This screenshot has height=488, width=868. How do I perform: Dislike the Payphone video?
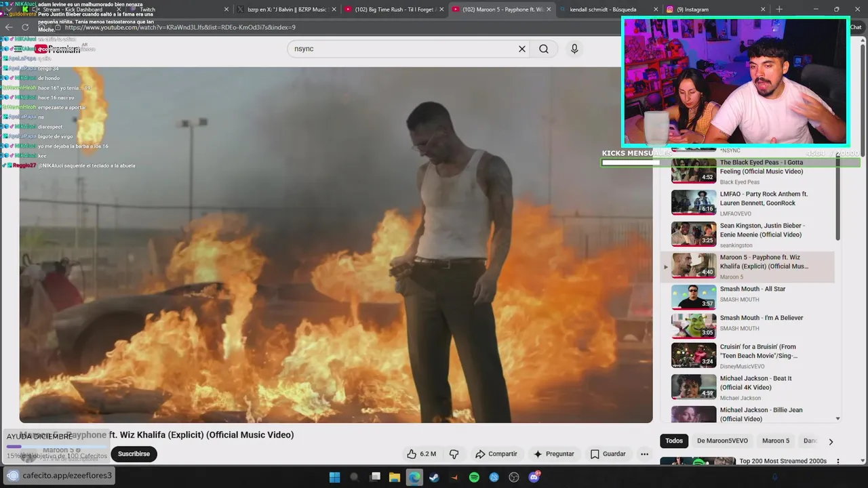tap(454, 454)
